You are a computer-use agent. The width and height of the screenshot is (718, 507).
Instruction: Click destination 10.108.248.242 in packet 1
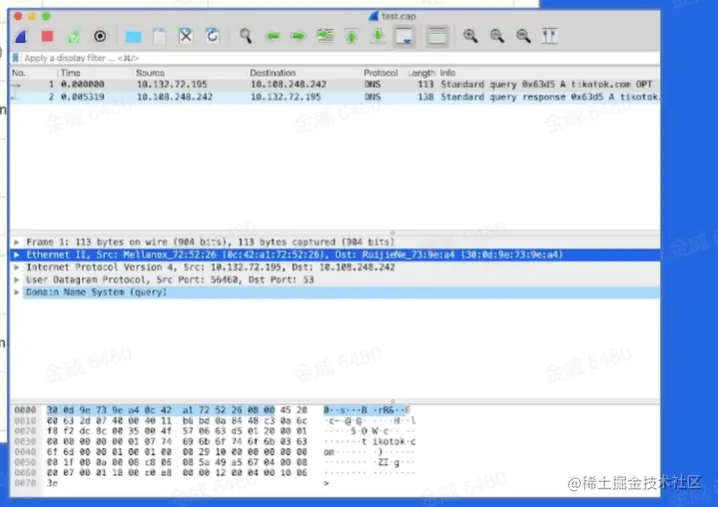coord(288,84)
